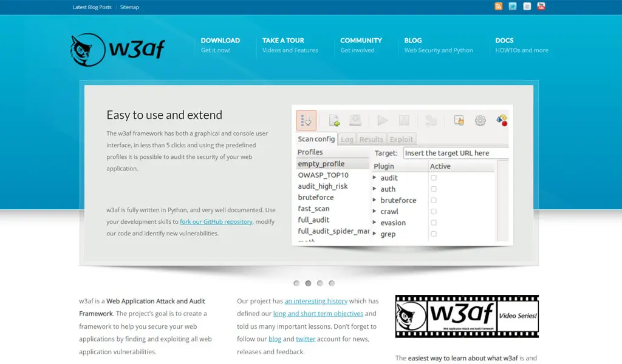Click the pause toolbar icon

(x=404, y=121)
